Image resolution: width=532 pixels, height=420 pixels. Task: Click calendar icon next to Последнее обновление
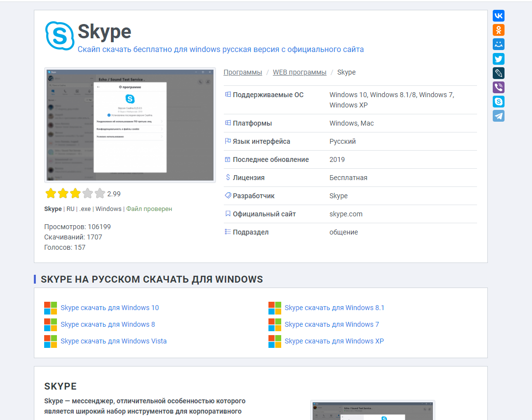pos(228,159)
